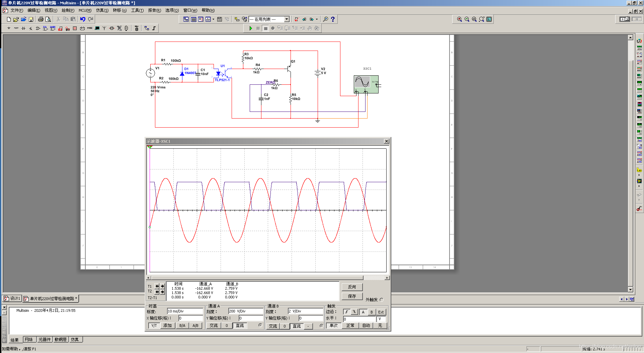The height and width of the screenshot is (353, 644).
Task: Move cursor T1 right with its arrow
Action: (162, 286)
